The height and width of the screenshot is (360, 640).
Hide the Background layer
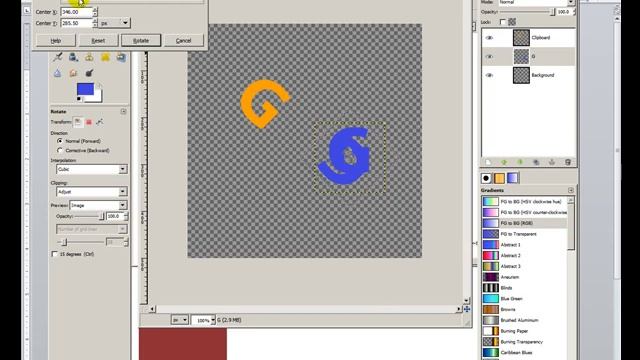489,75
